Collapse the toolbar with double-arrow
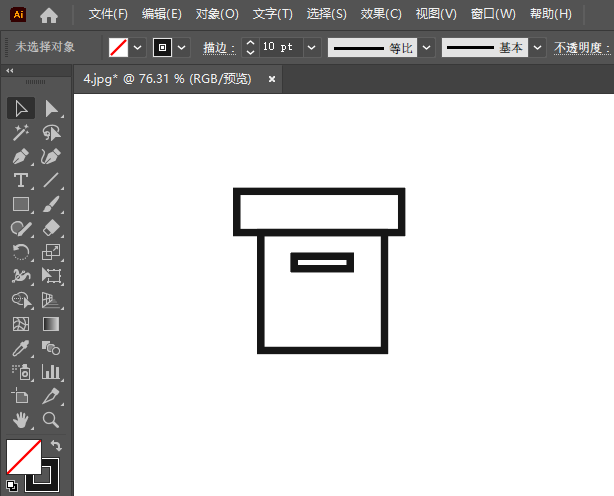The width and height of the screenshot is (614, 496). tap(10, 71)
